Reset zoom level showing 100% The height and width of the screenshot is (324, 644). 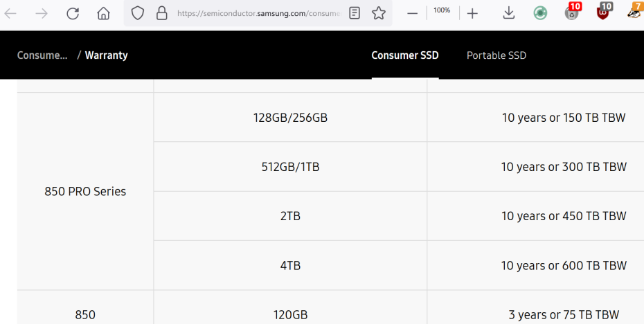[x=442, y=10]
